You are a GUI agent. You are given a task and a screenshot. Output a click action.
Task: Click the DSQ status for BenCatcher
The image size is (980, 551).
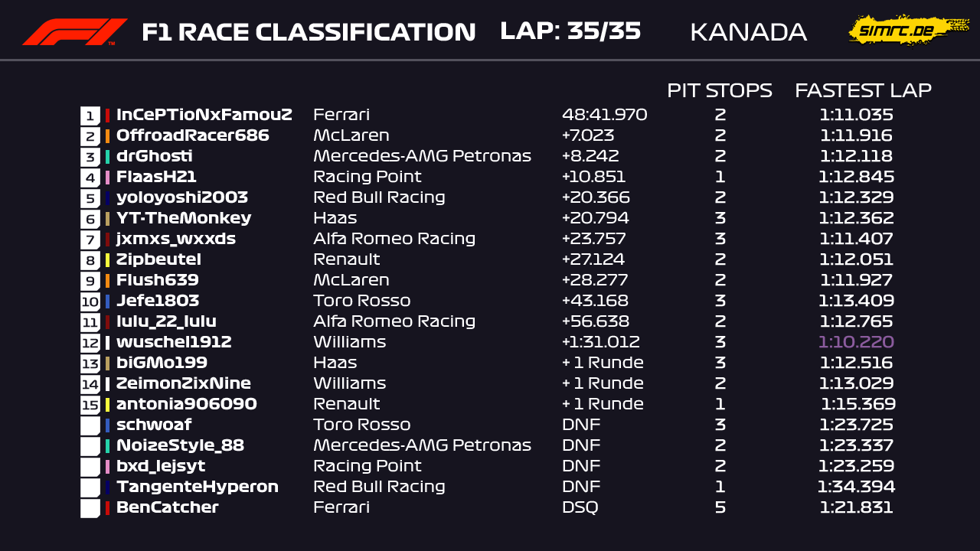[580, 507]
